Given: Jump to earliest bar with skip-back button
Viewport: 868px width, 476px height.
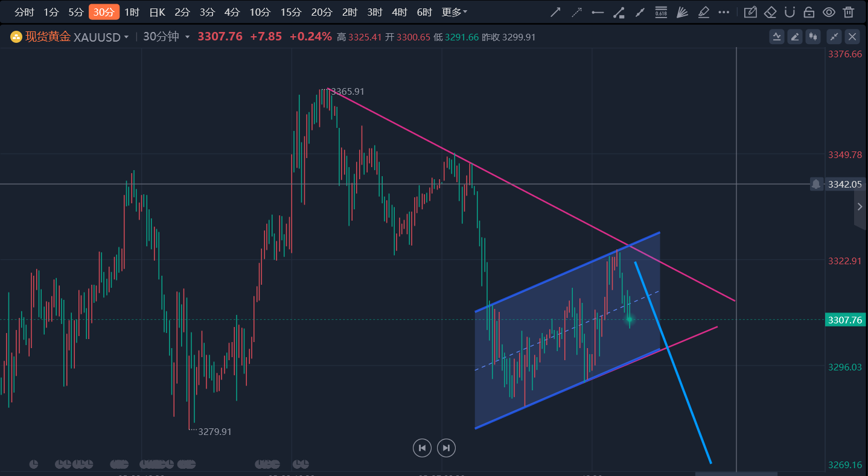Looking at the screenshot, I should pos(422,448).
